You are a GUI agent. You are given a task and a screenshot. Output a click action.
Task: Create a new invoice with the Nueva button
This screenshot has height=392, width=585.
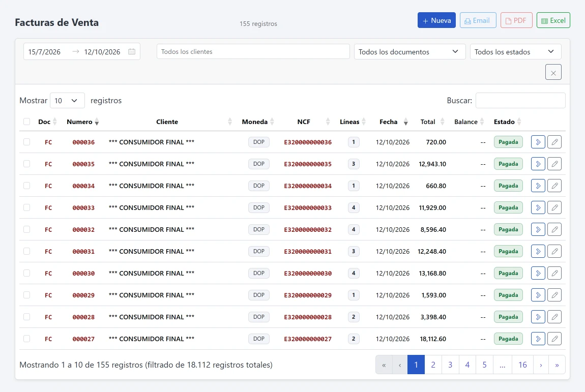click(x=436, y=20)
